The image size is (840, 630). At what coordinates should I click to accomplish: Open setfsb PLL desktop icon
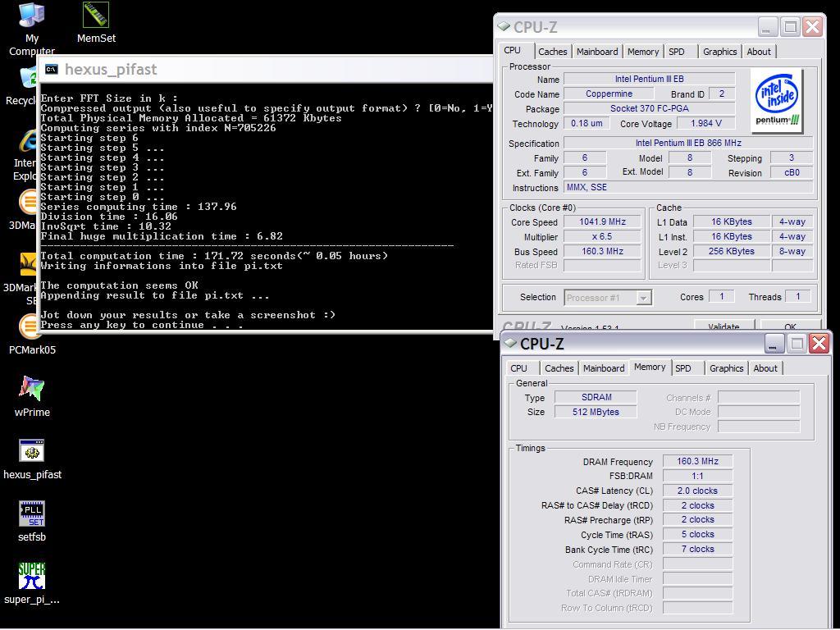click(32, 514)
